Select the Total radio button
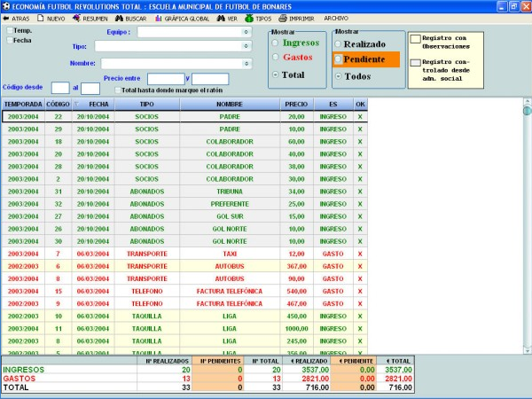532x399 pixels. point(276,74)
